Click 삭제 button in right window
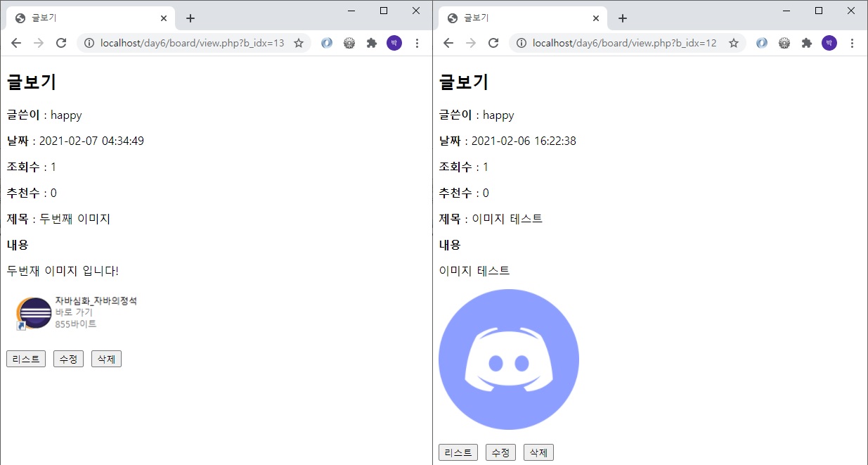This screenshot has width=868, height=465. [538, 452]
